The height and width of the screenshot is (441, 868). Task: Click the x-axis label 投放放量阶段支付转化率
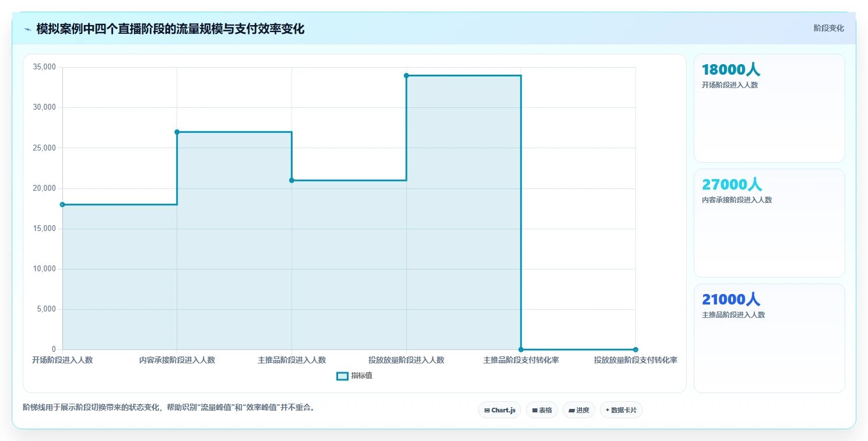pos(635,360)
